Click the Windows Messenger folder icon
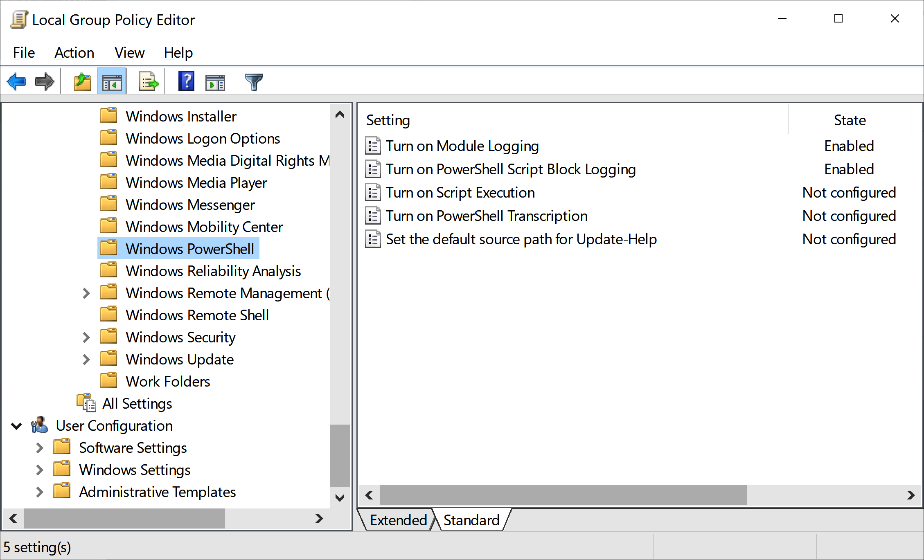 pos(109,204)
